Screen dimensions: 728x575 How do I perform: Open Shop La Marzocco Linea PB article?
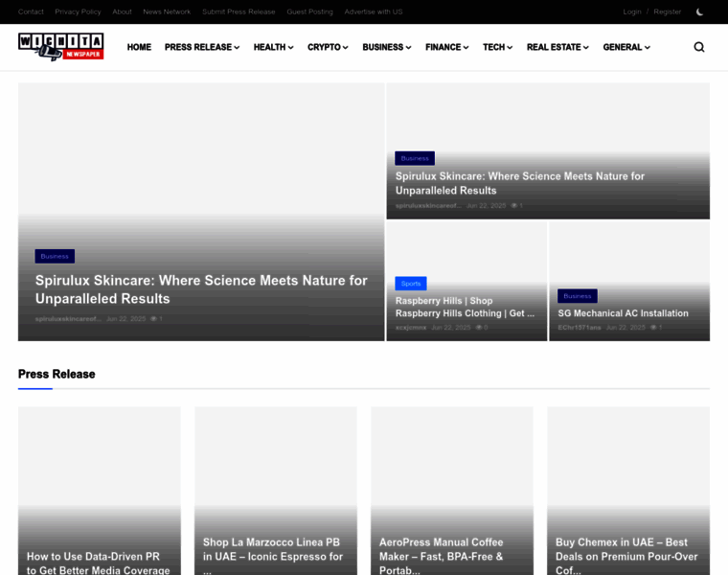click(273, 556)
